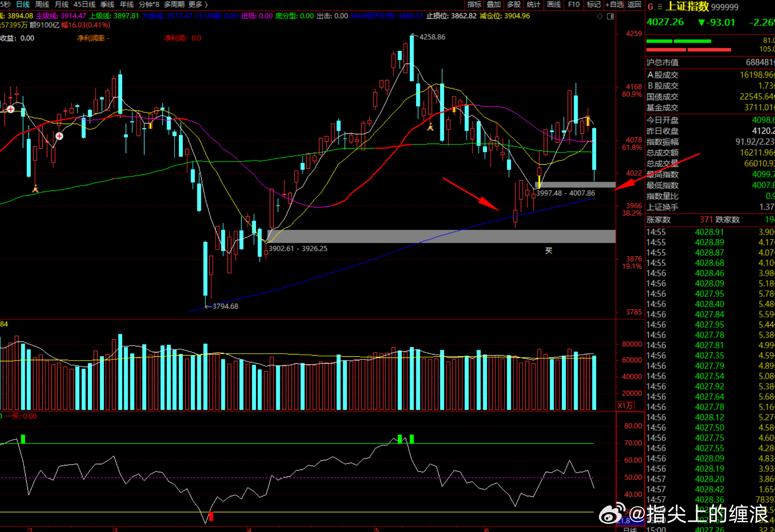This screenshot has height=532, width=775.
Task: Click the X1万 volume unit label
Action: click(x=625, y=406)
